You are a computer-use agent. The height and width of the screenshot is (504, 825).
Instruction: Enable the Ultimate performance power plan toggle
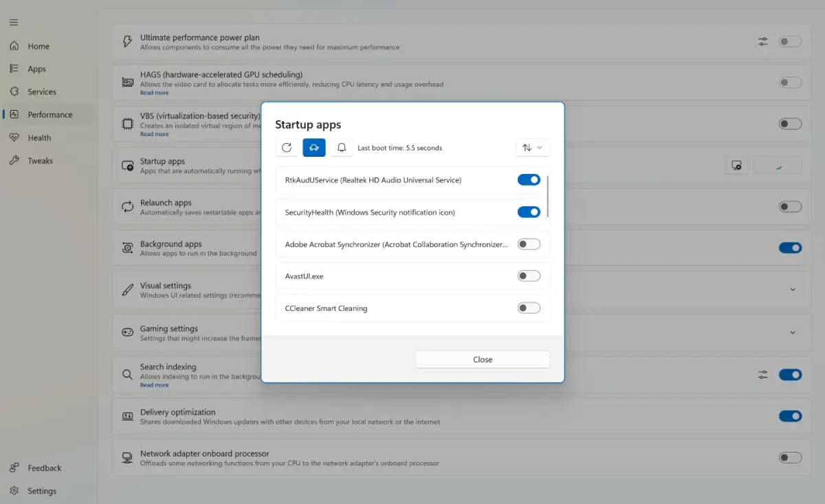tap(790, 41)
